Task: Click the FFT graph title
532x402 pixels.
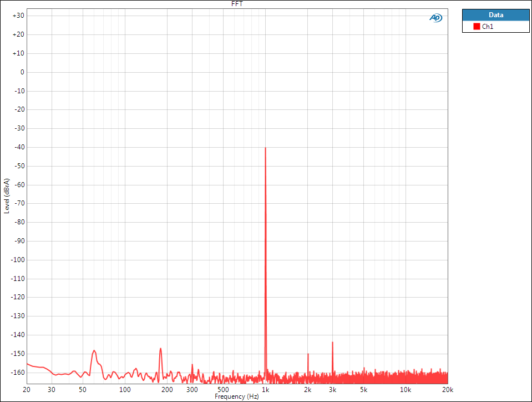Action: 237,4
